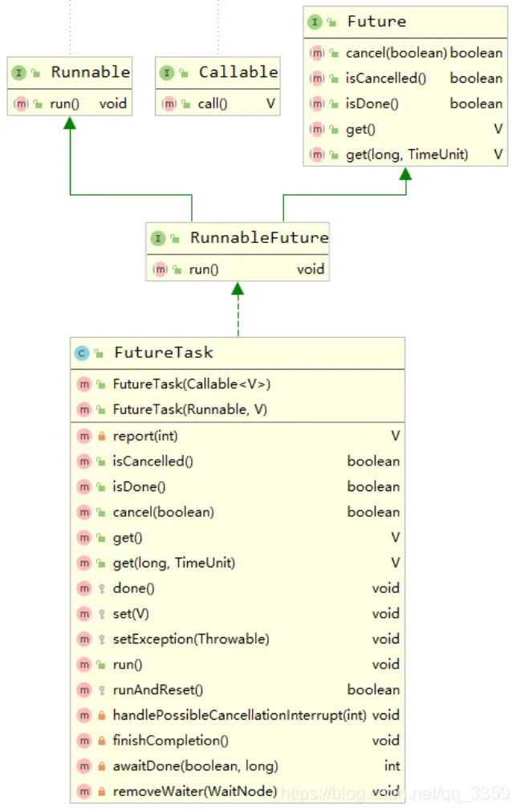
Task: Click the RunnableFuture interface title
Action: [x=258, y=238]
